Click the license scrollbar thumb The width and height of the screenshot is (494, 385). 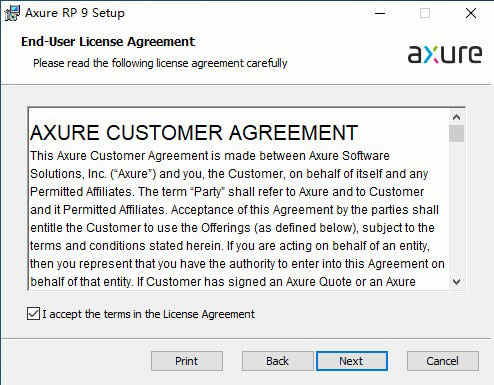pyautogui.click(x=456, y=133)
